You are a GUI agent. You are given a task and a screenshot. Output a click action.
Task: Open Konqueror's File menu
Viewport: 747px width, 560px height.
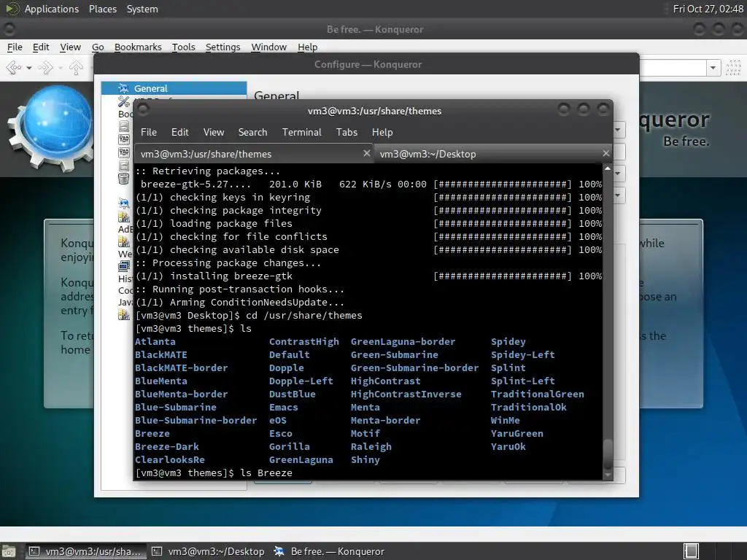(x=15, y=47)
